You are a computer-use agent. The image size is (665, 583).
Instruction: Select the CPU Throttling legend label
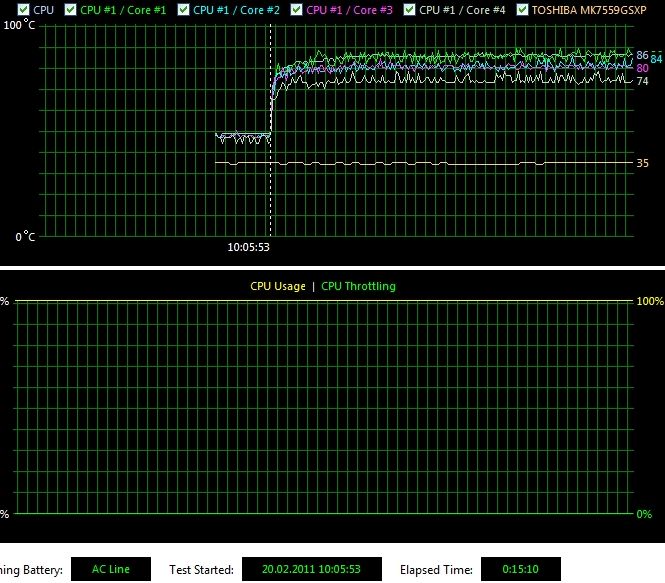point(358,286)
